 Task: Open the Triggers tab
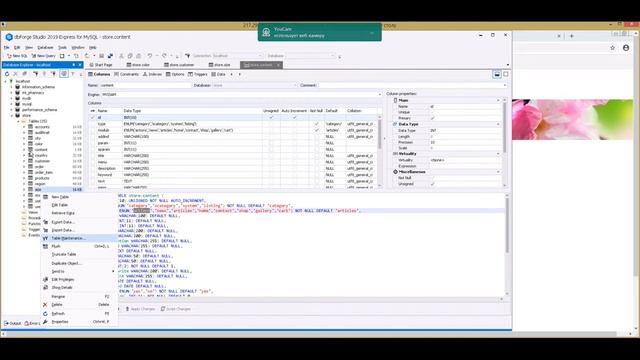[x=198, y=74]
